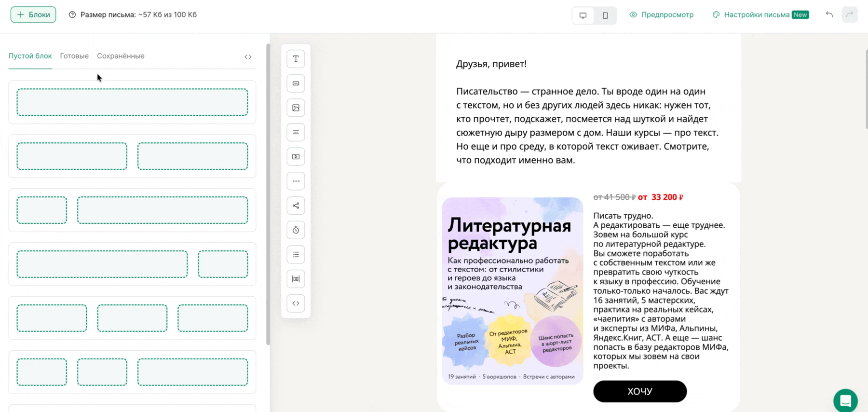
Task: Select the single-column empty block
Action: pyautogui.click(x=132, y=102)
